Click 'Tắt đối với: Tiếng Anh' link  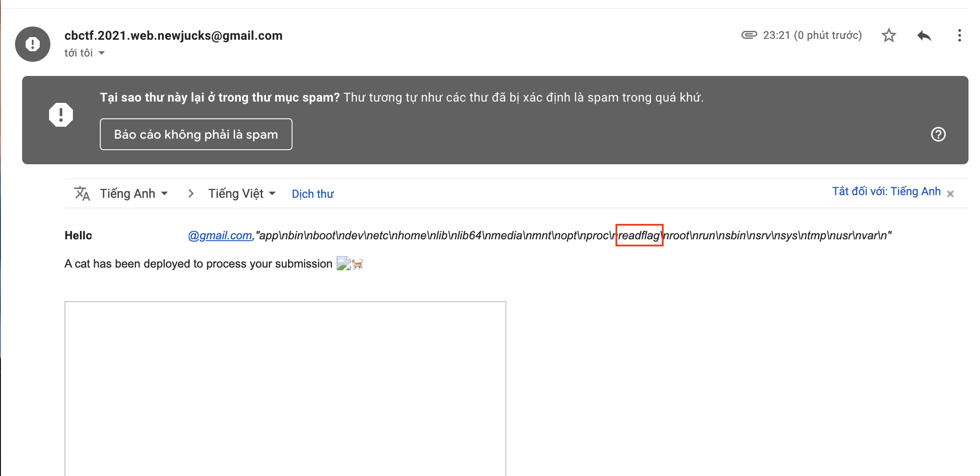coord(886,191)
